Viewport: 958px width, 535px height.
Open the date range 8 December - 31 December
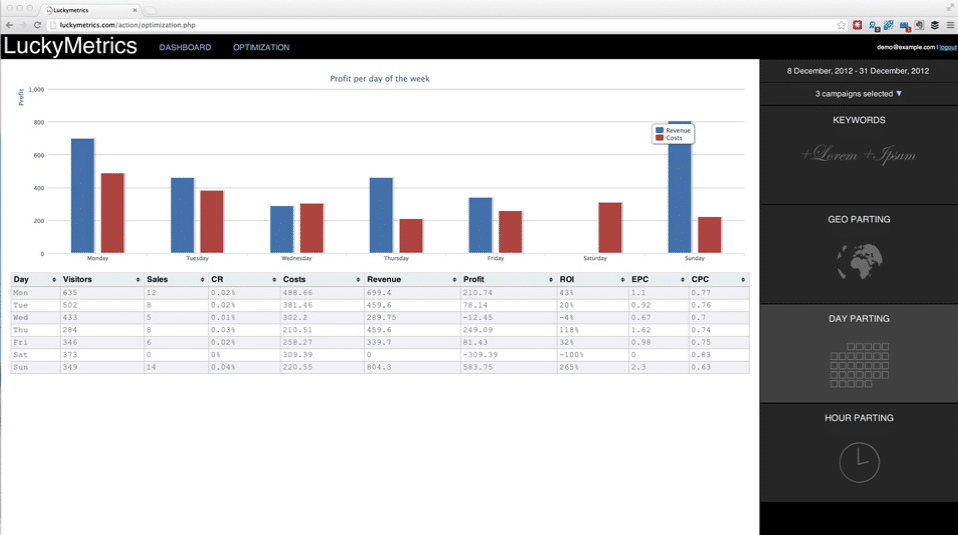(858, 71)
